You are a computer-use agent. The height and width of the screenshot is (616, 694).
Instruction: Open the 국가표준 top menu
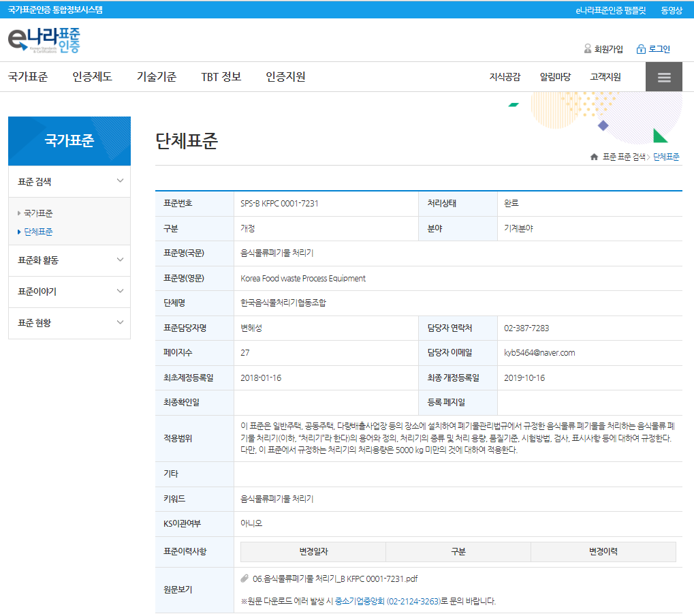pyautogui.click(x=28, y=77)
